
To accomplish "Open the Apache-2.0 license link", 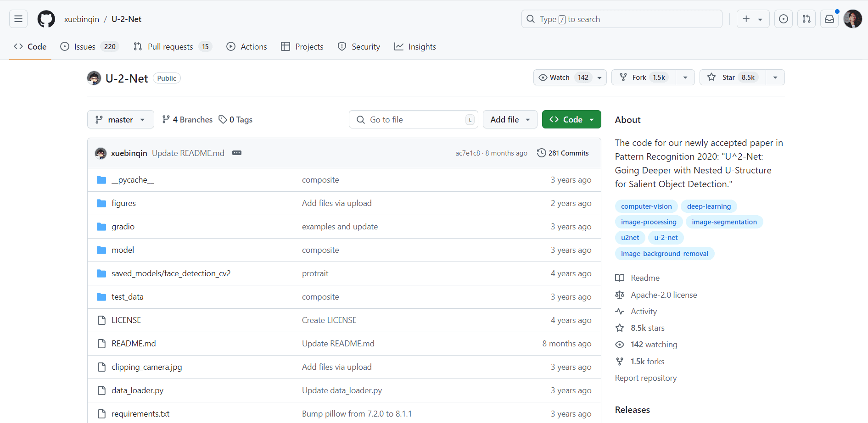I will pyautogui.click(x=663, y=295).
